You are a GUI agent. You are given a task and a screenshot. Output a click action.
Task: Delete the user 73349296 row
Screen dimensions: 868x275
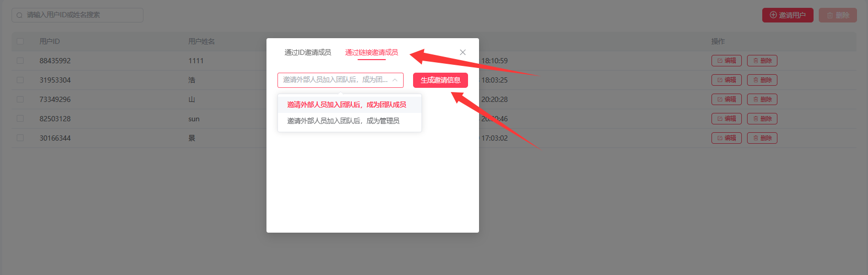(x=762, y=99)
